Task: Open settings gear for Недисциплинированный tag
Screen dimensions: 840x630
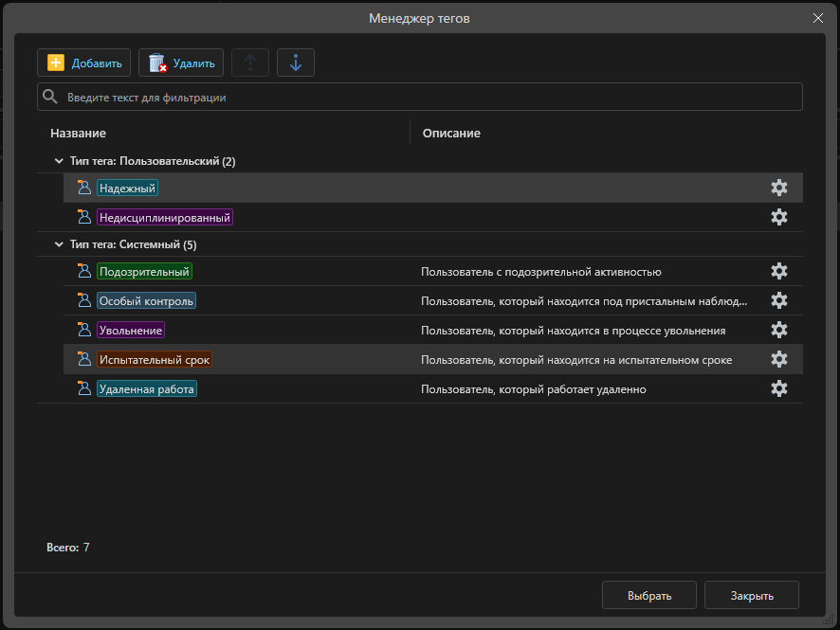Action: pos(778,217)
